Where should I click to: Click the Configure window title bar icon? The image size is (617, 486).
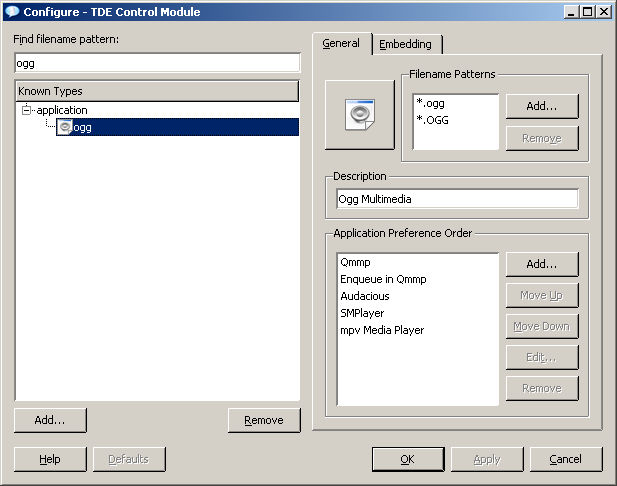point(12,12)
